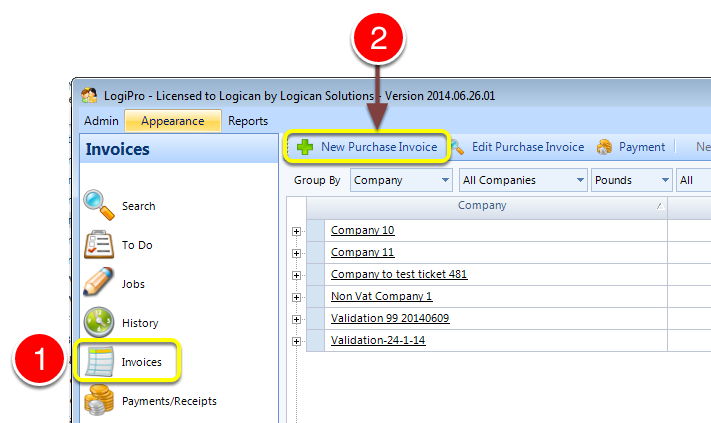Click the Payment coins icon in toolbar
Viewport: 711px width, 423px height.
point(604,147)
